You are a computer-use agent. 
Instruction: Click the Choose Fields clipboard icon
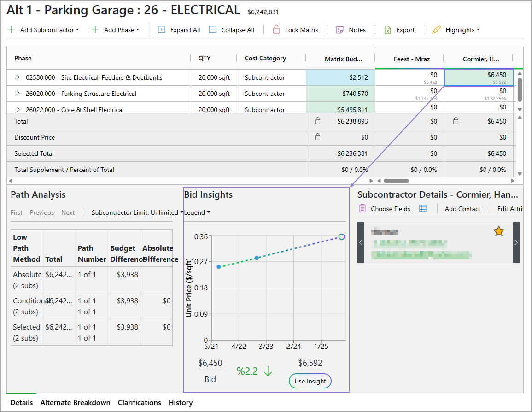coord(362,208)
